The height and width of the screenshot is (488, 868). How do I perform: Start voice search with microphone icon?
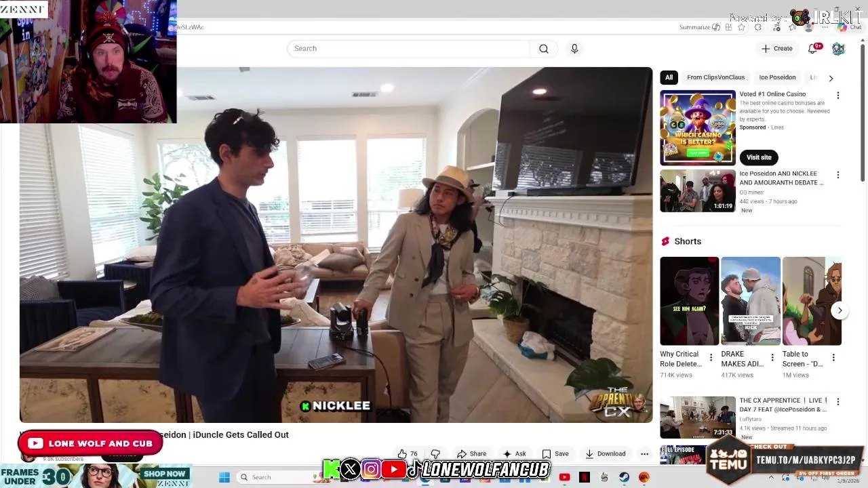point(574,49)
